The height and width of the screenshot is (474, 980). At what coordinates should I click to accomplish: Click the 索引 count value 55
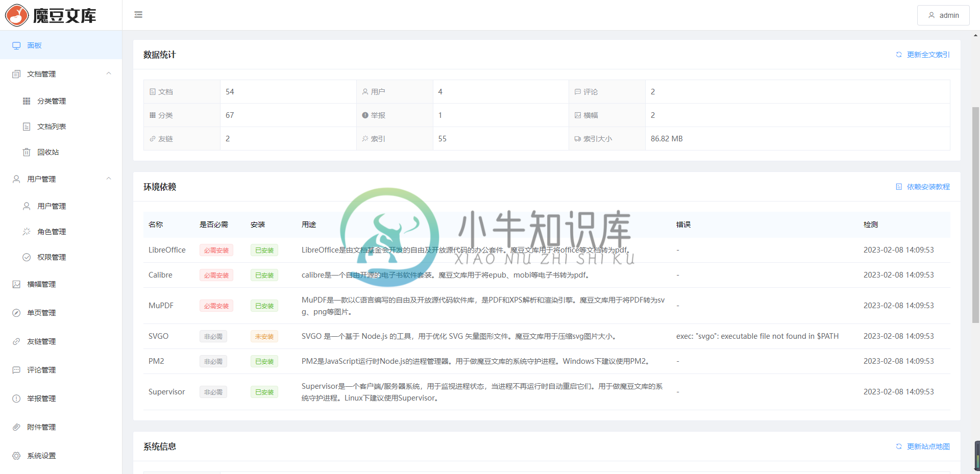coord(442,139)
